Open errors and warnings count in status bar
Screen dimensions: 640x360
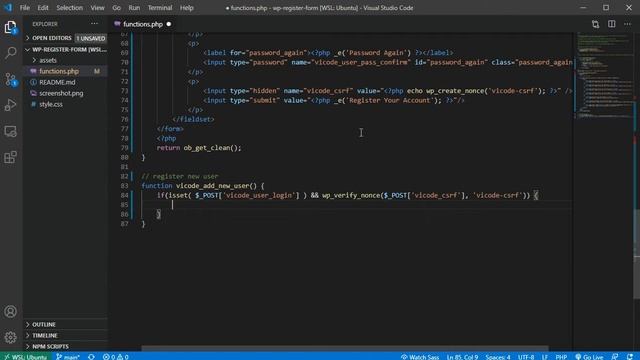pos(116,357)
